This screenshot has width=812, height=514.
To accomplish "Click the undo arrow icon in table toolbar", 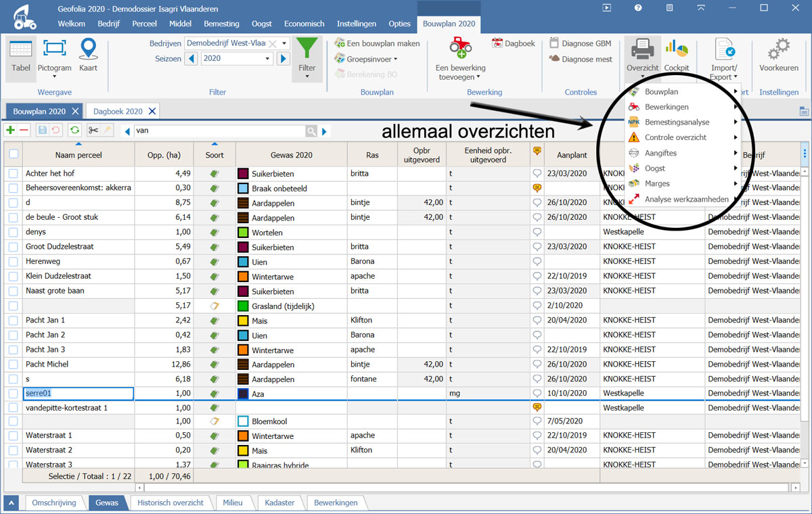I will tap(55, 130).
